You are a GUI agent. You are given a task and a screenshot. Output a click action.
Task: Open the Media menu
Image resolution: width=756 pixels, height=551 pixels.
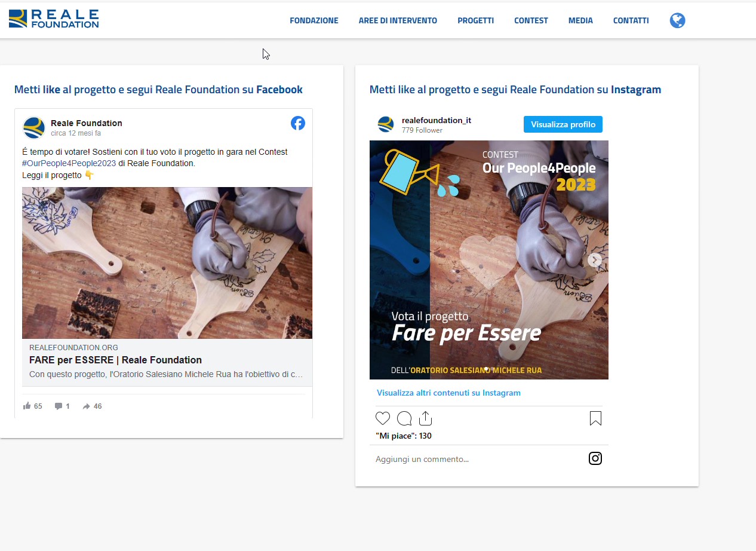[580, 20]
